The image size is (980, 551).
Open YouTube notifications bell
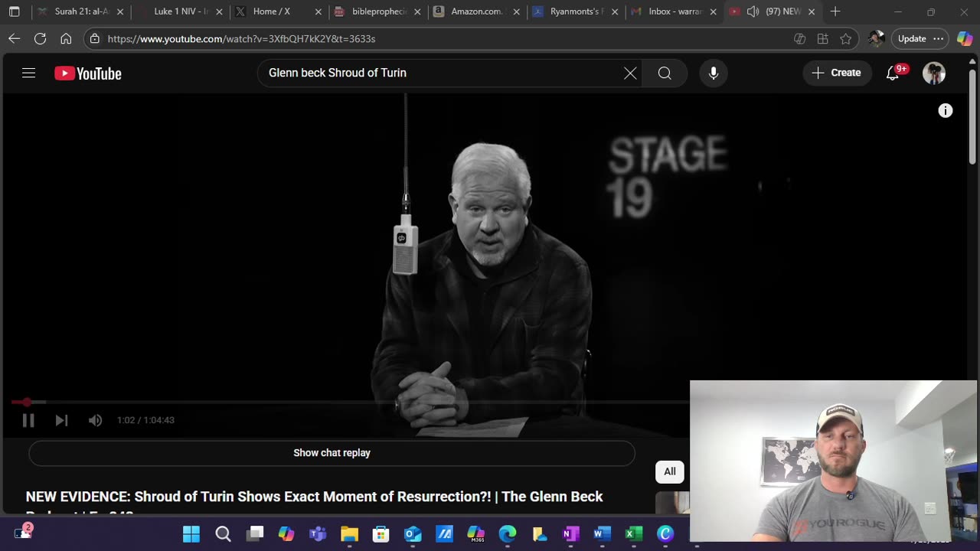[x=893, y=73]
